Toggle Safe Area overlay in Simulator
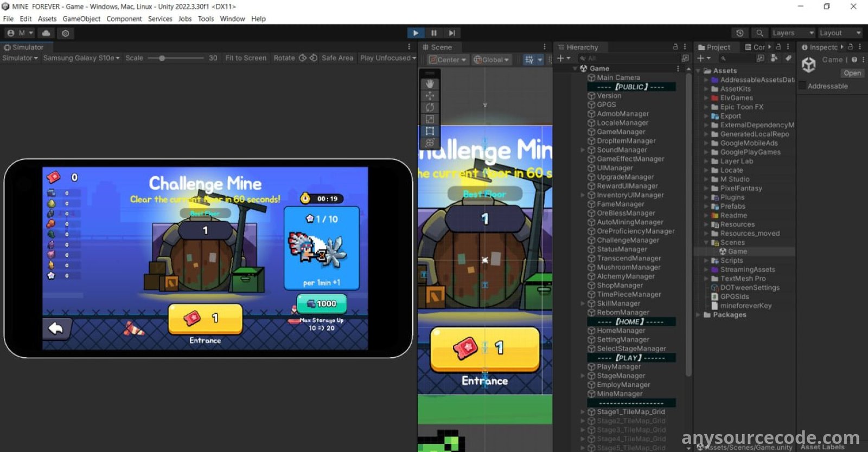The image size is (868, 452). (x=337, y=58)
